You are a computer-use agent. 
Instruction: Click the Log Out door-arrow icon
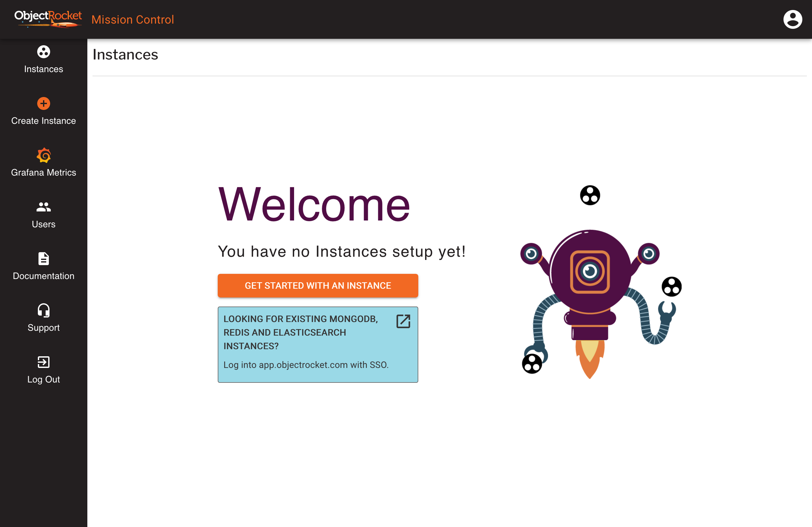[44, 362]
